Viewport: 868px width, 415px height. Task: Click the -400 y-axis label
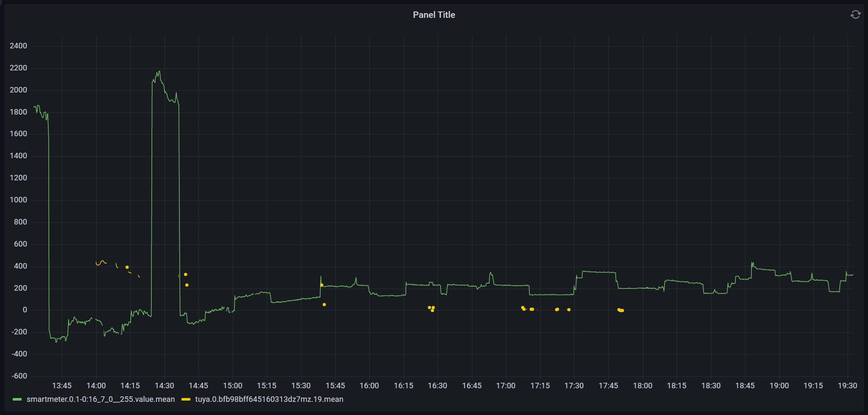tap(19, 354)
